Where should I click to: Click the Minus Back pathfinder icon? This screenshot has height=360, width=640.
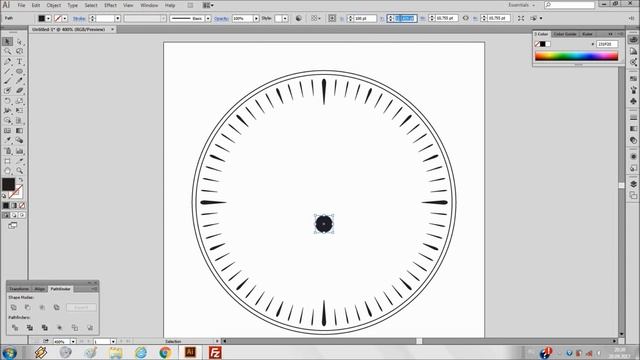pos(90,327)
